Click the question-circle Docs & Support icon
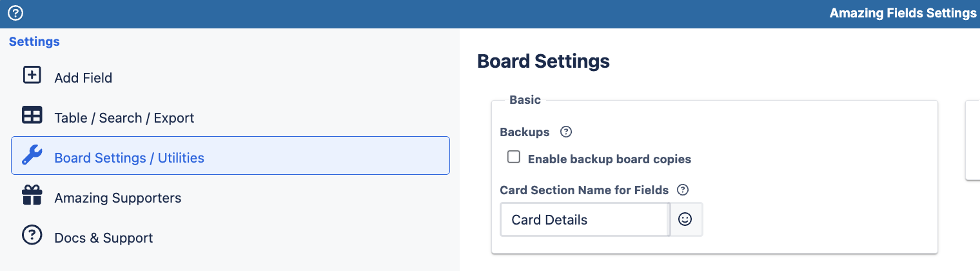The width and height of the screenshot is (980, 271). click(x=32, y=235)
